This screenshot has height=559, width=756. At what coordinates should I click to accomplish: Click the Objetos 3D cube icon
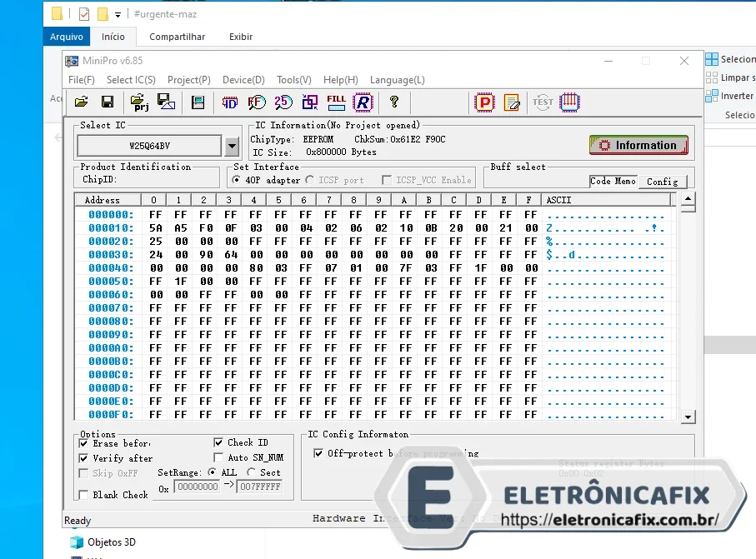77,542
